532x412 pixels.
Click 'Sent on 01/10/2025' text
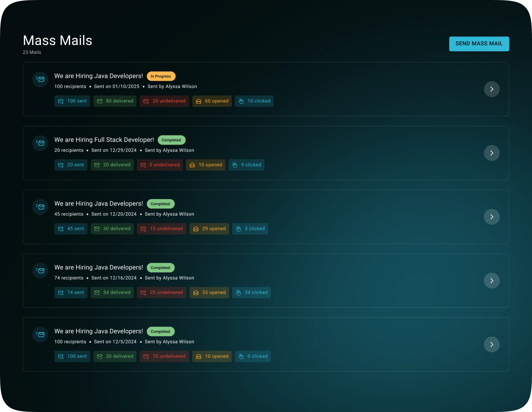point(117,87)
